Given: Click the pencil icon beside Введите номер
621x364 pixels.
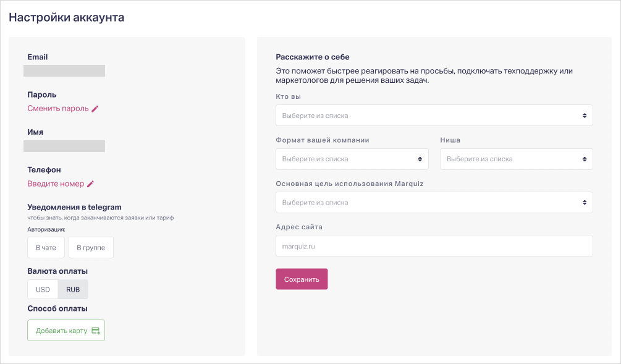Looking at the screenshot, I should (90, 184).
